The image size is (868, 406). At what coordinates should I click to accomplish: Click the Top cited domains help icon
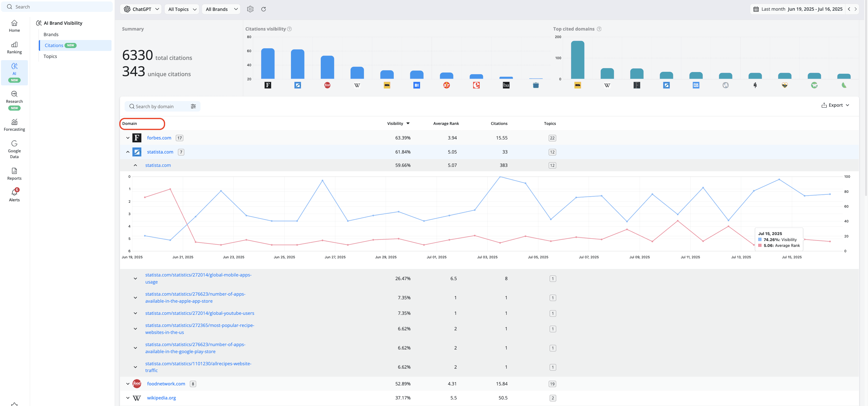pyautogui.click(x=599, y=29)
